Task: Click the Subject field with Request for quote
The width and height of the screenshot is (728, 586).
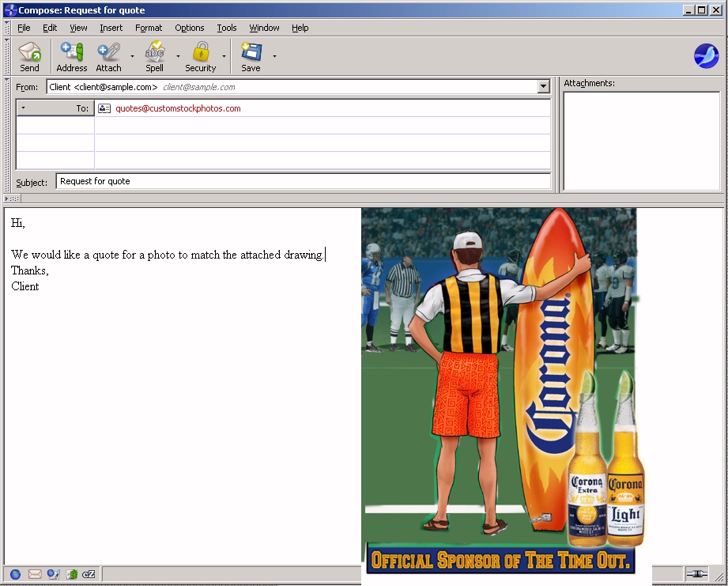Action: pos(304,181)
